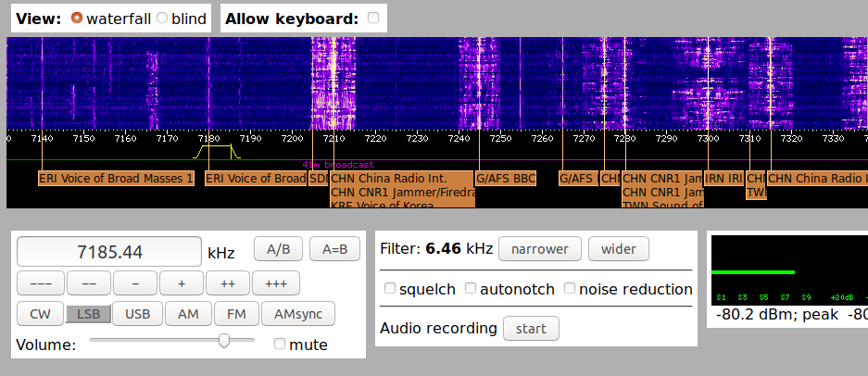This screenshot has height=376, width=868.
Task: Click the 41m broadcast band label
Action: click(338, 165)
